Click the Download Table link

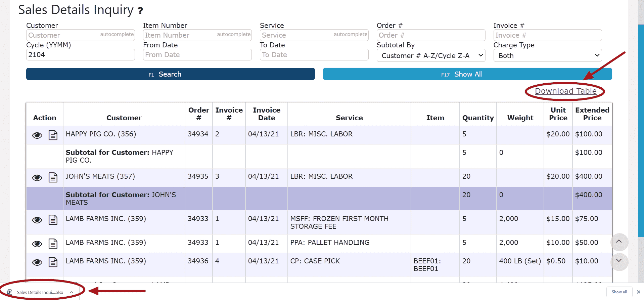[565, 91]
